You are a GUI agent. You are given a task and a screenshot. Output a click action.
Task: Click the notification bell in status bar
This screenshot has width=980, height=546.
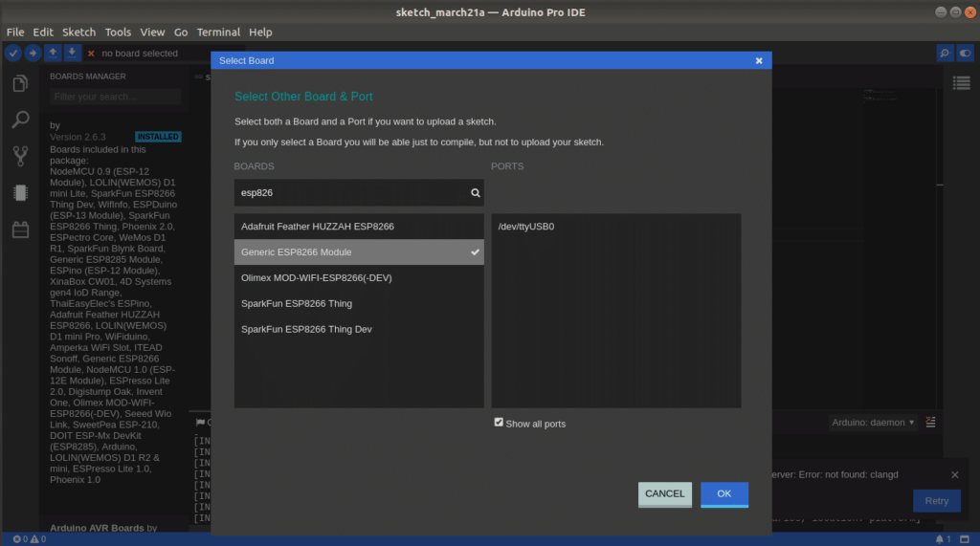(x=943, y=539)
